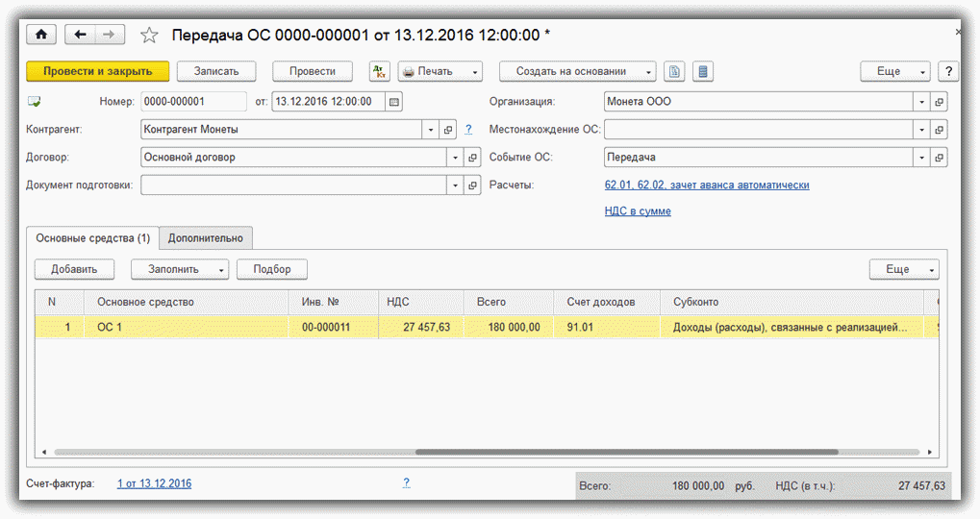
Task: Open Организация record with open-form icon
Action: click(x=939, y=102)
